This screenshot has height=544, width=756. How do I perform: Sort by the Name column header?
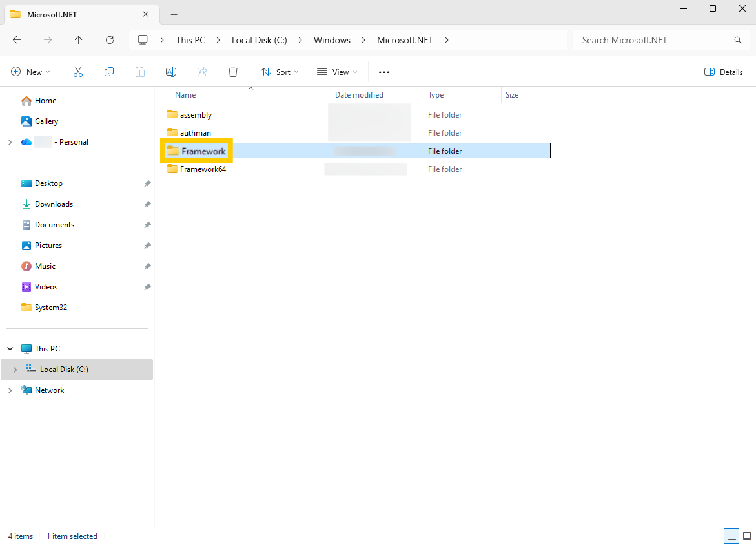point(185,95)
